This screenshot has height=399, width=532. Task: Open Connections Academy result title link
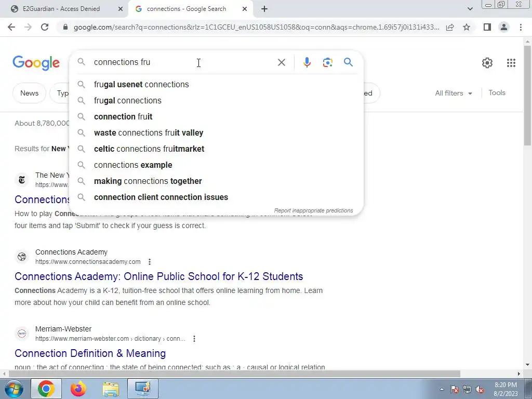[159, 276]
